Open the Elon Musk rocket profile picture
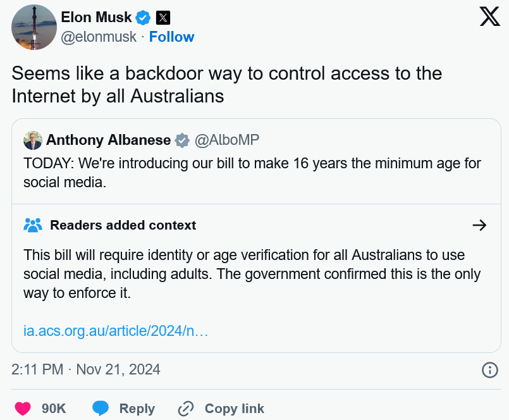The height and width of the screenshot is (420, 509). 34,27
